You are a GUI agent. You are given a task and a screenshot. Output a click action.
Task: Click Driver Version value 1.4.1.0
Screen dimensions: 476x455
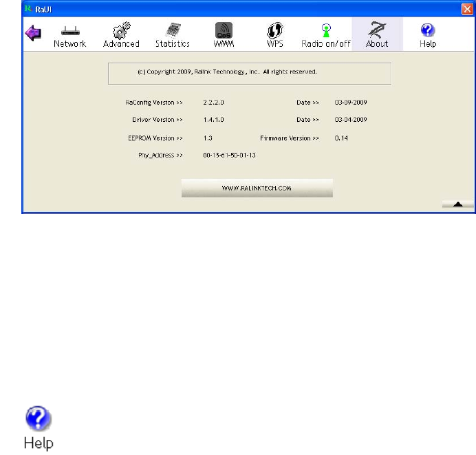pyautogui.click(x=213, y=120)
